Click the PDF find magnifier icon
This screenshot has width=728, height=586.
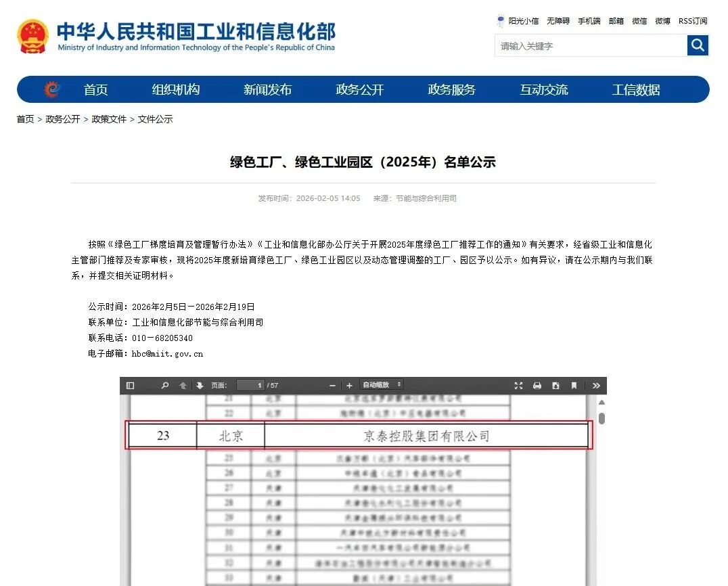[164, 386]
